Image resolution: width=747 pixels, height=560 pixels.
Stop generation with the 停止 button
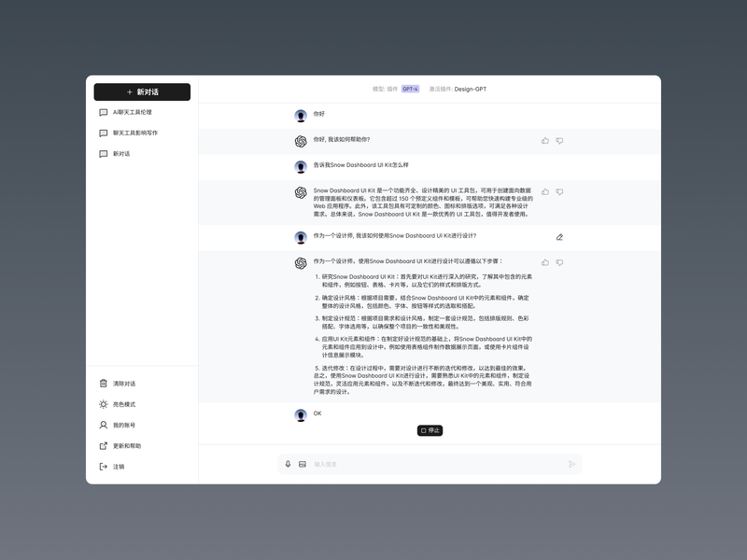[x=430, y=430]
